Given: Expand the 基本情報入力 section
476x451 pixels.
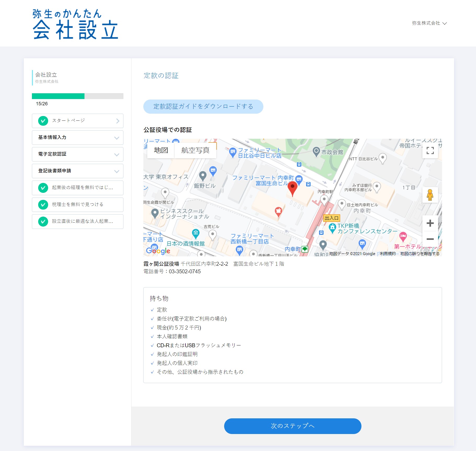Looking at the screenshot, I should point(78,137).
